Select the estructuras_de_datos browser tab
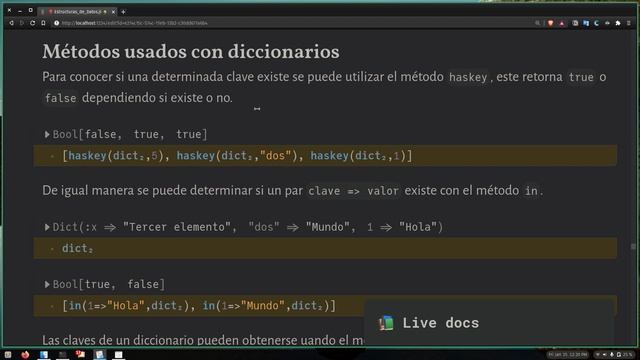Screen dimensions: 640x360 pyautogui.click(x=77, y=12)
